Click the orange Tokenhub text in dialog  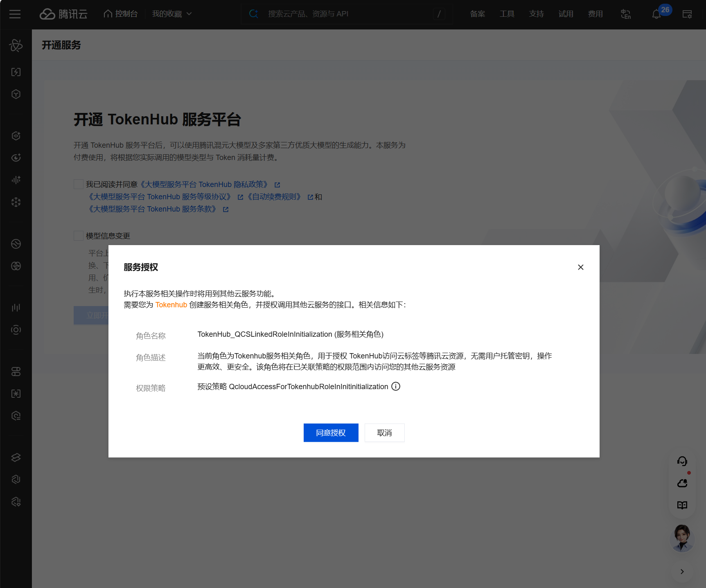point(171,305)
